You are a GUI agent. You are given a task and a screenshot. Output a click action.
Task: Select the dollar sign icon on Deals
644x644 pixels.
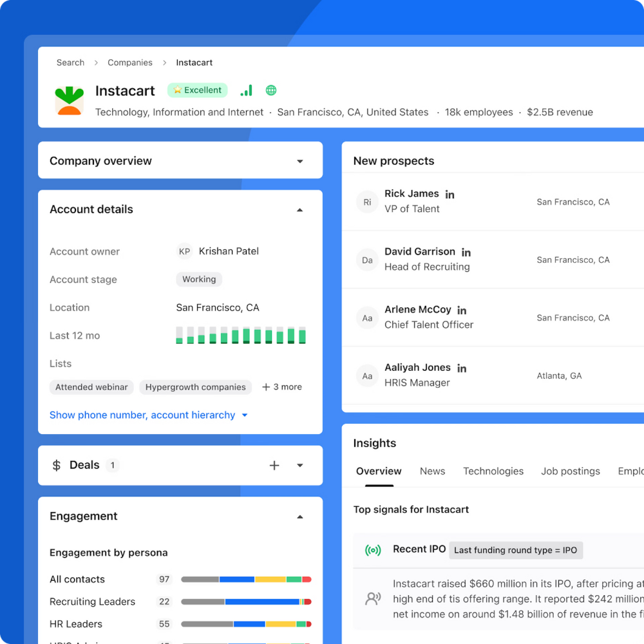tap(55, 465)
